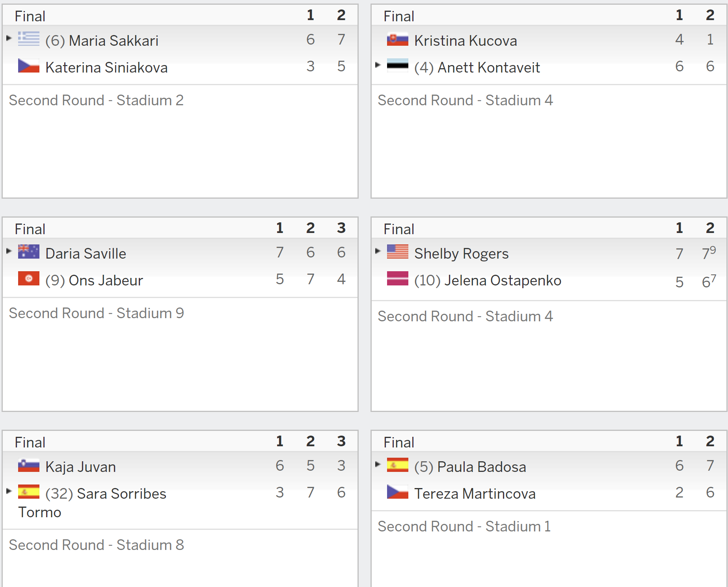Click the US flag beside Shelby Rogers
The width and height of the screenshot is (728, 587).
397,252
